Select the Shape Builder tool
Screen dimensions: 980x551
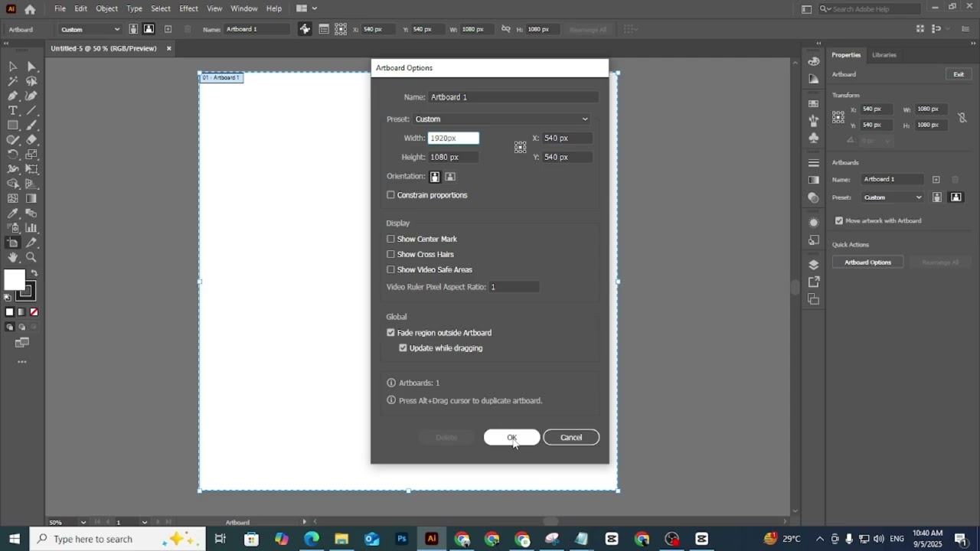(13, 184)
